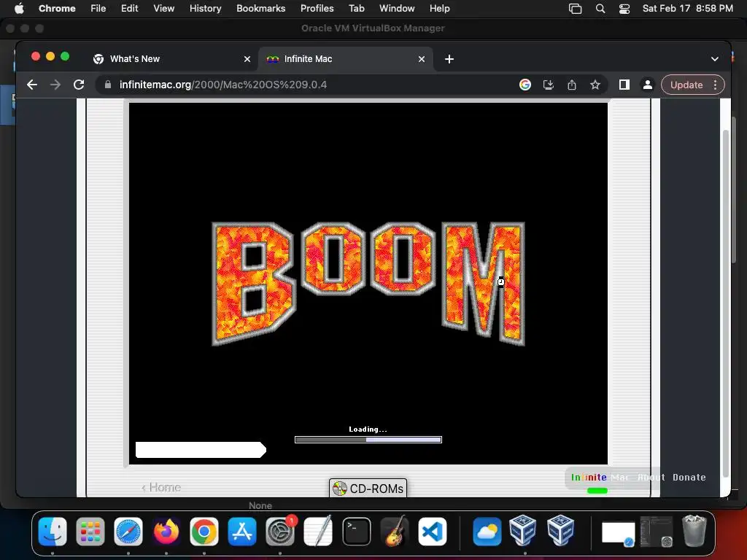View site info via the lock icon

(x=108, y=85)
